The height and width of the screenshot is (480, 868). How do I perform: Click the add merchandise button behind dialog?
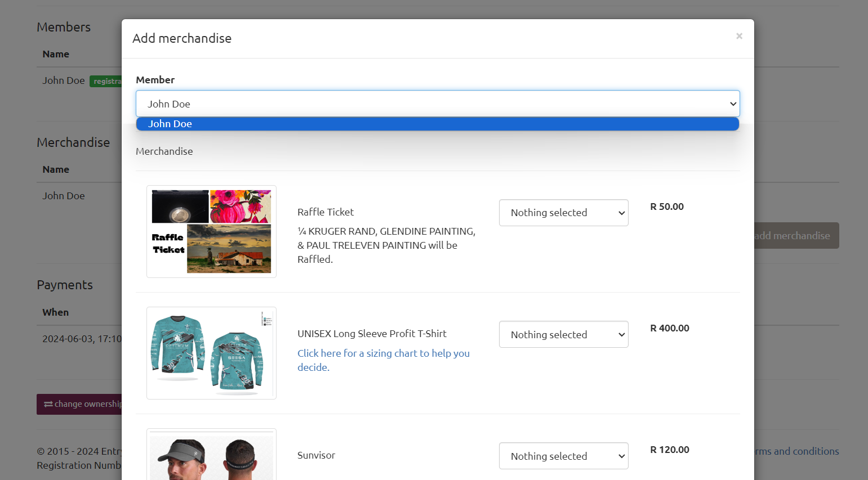[x=796, y=236]
